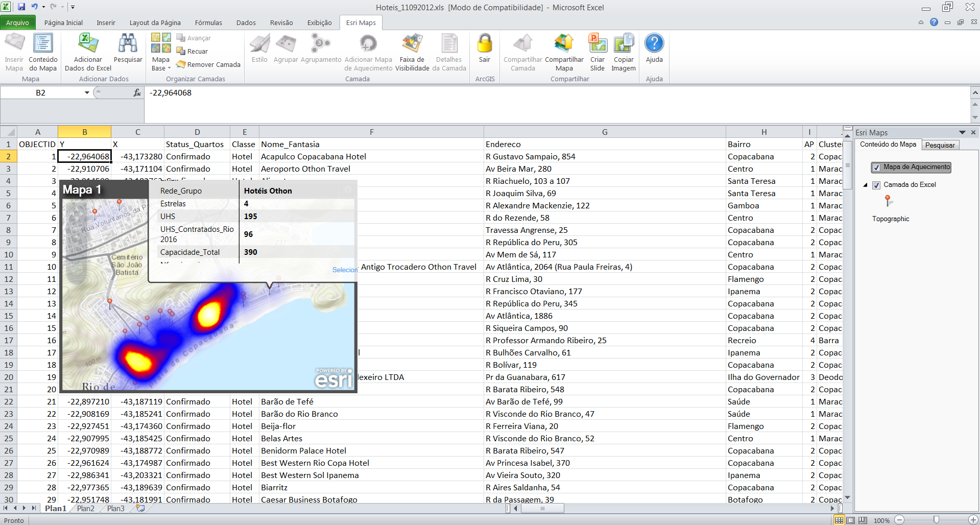Click the Sair ArcGIS padlock icon
Viewport: 980px width, 525px height.
tap(484, 49)
